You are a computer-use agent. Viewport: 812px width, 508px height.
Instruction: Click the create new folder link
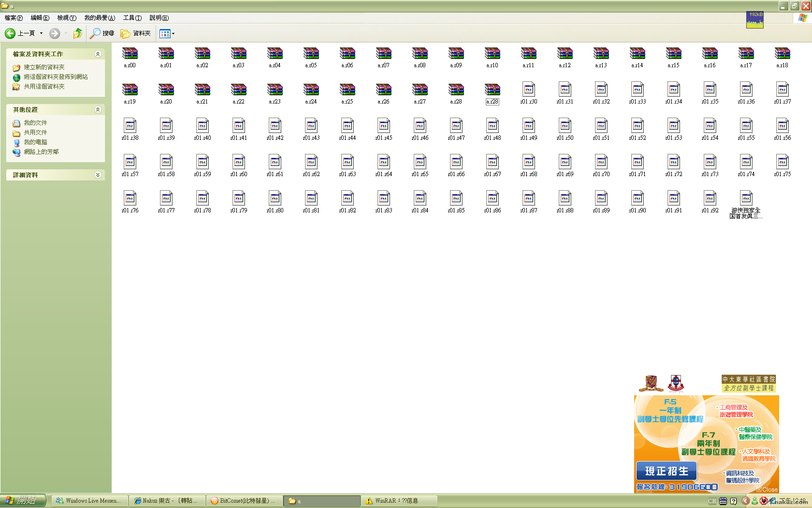(44, 67)
